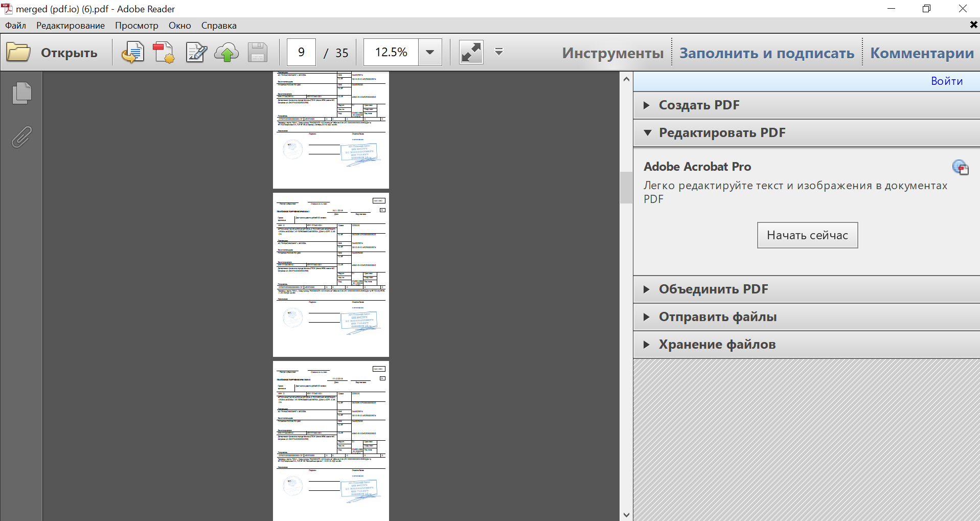
Task: Click the Adobe Acrobat Pro heading text
Action: click(697, 167)
